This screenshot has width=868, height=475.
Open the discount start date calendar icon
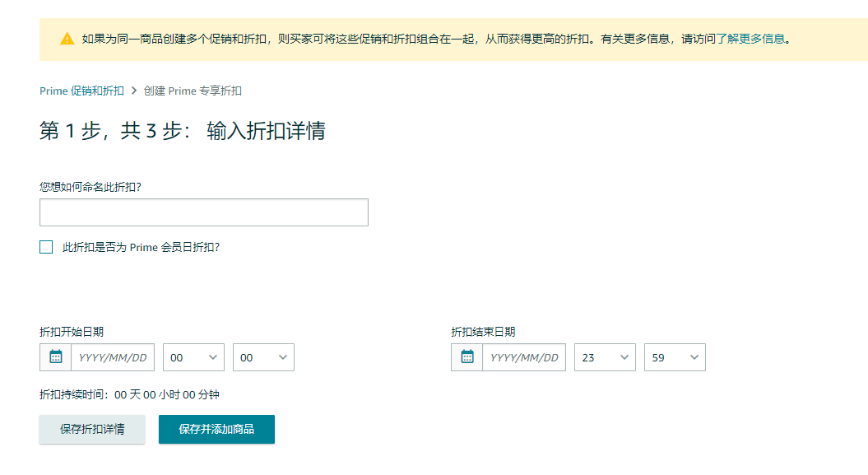coord(55,357)
